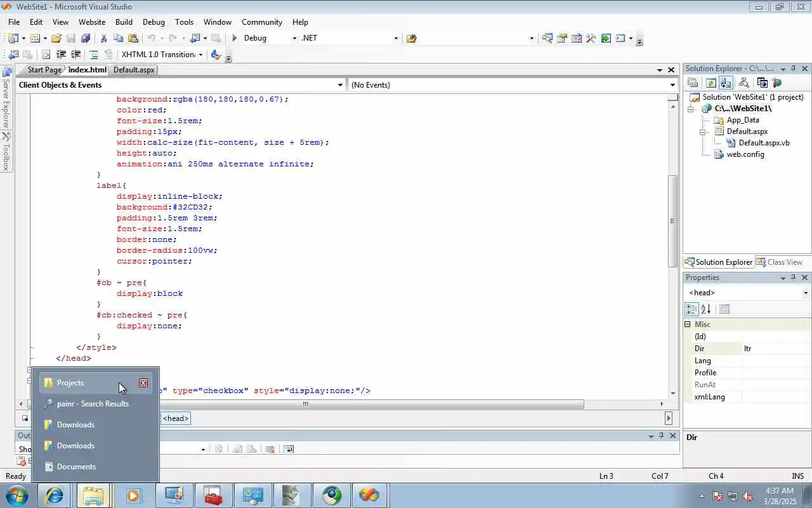Click the Toolbox hammer-and-wrench icon
The width and height of the screenshot is (812, 508).
click(591, 38)
